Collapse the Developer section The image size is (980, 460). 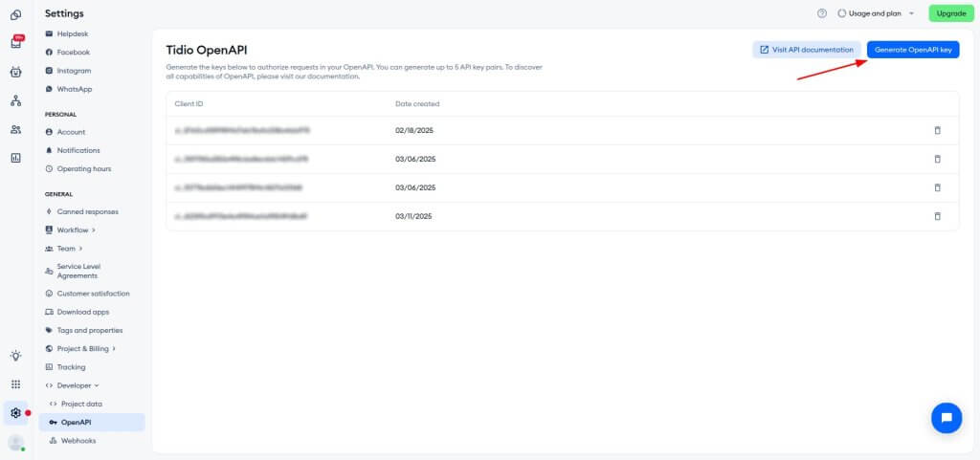tap(73, 385)
